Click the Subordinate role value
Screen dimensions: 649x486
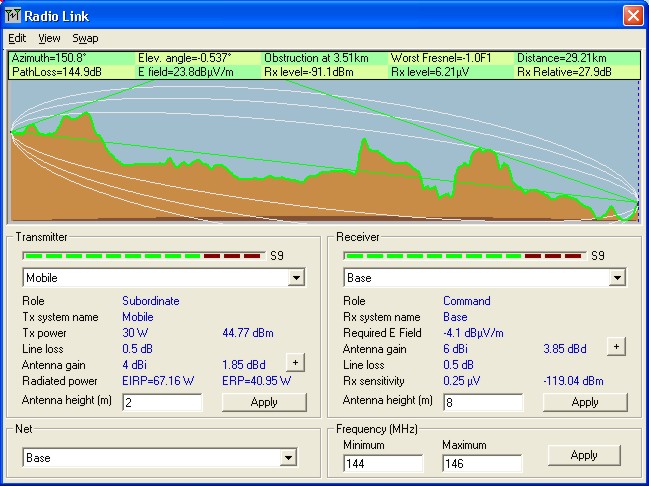click(151, 301)
